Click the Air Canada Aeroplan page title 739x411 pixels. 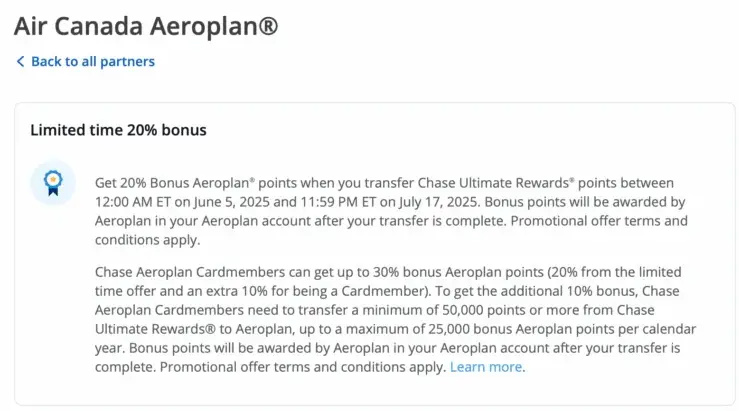click(146, 26)
